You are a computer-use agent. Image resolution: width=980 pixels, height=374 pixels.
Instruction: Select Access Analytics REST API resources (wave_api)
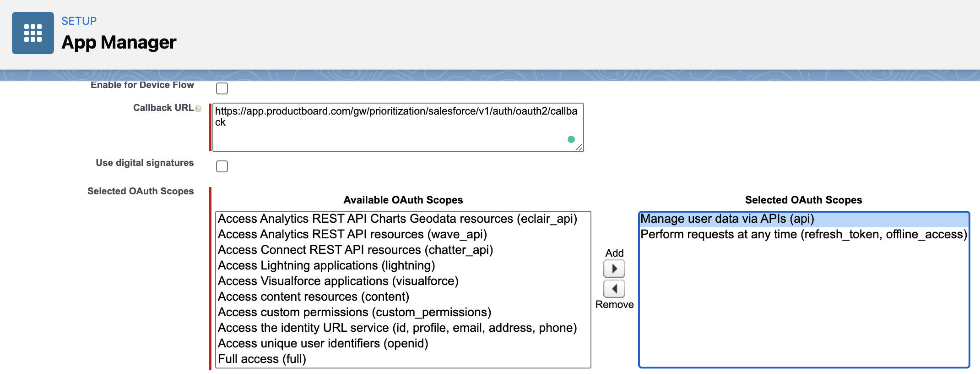(403, 235)
